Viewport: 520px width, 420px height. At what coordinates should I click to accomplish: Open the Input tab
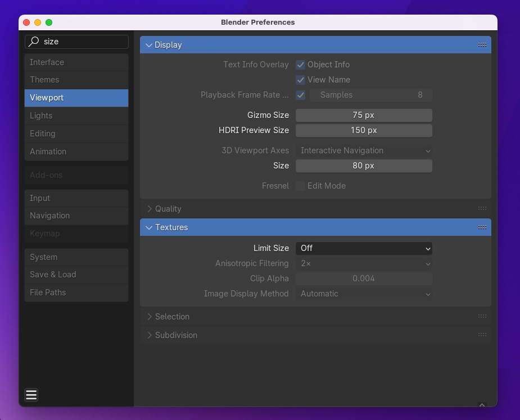click(x=76, y=198)
